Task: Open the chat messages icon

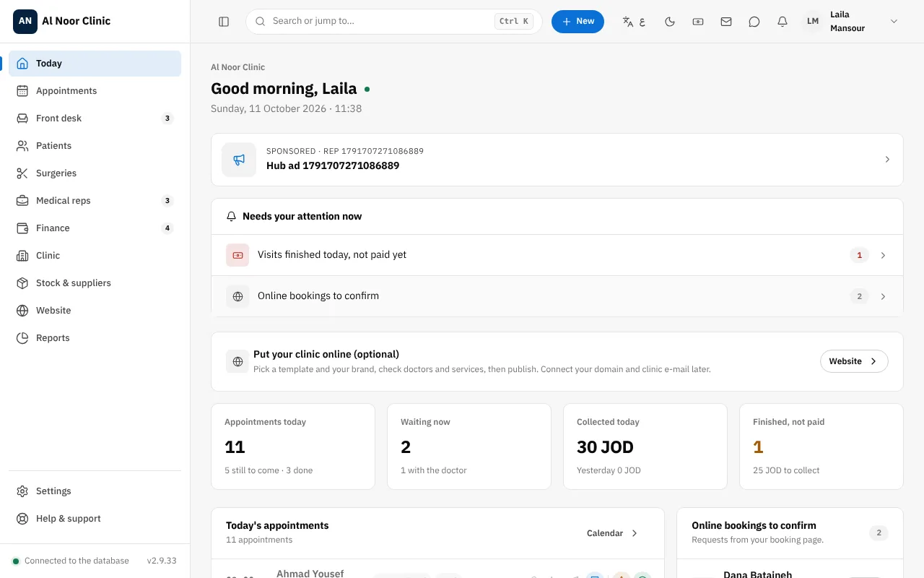Action: (754, 22)
